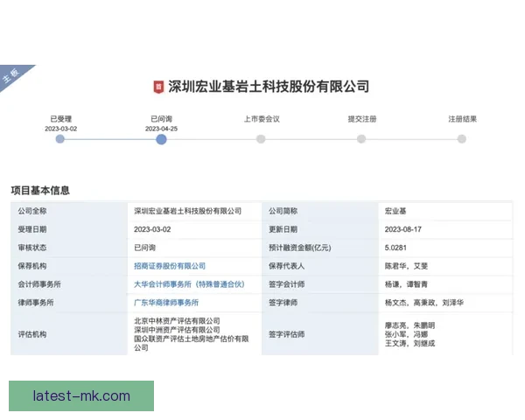Click the 受理日期 value 2023-03-02
Viewport: 525px width, 420px height.
tap(152, 229)
